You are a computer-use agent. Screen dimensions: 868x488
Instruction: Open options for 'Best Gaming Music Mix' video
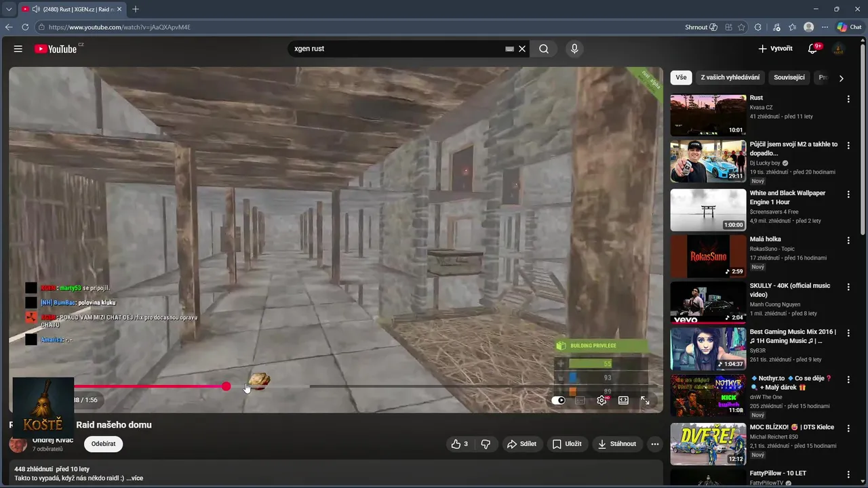848,333
